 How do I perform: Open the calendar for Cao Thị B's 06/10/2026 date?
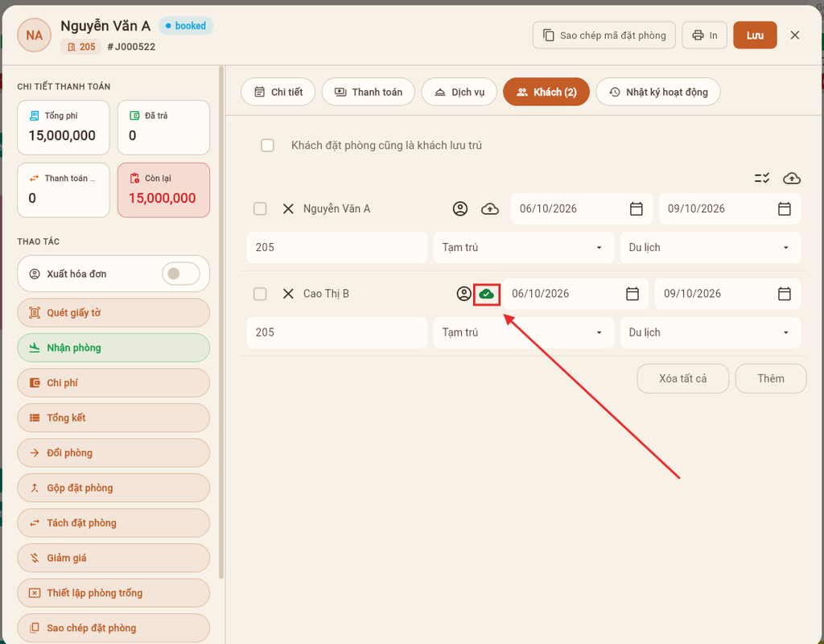click(632, 294)
